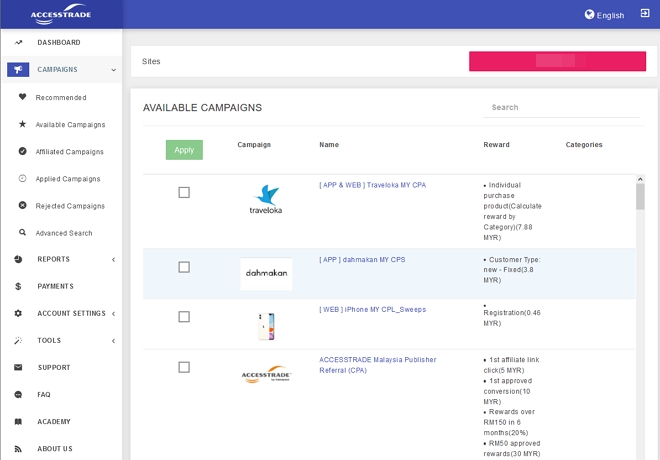This screenshot has width=660, height=460.
Task: Click the Applied Campaigns clock icon
Action: (x=22, y=178)
